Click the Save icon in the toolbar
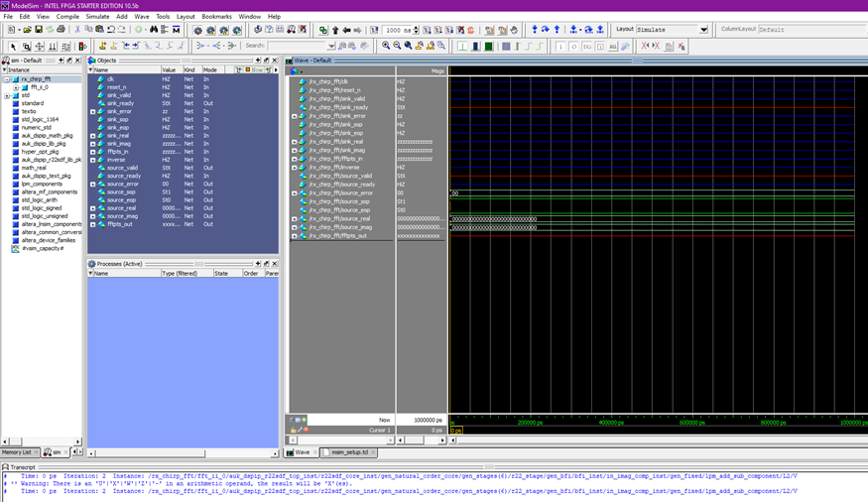Screen dimensions: 868x502 38,30
